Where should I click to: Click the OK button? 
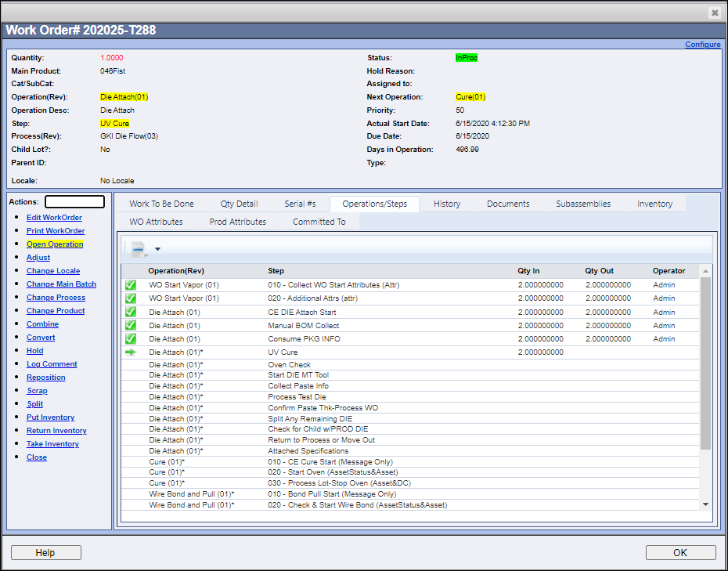680,552
